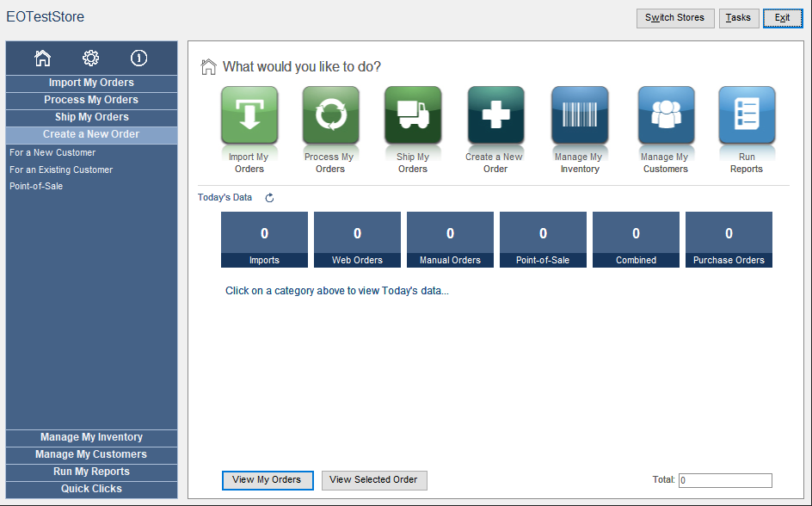812x506 pixels.
Task: Select Run My Reports in the sidebar
Action: (x=91, y=472)
